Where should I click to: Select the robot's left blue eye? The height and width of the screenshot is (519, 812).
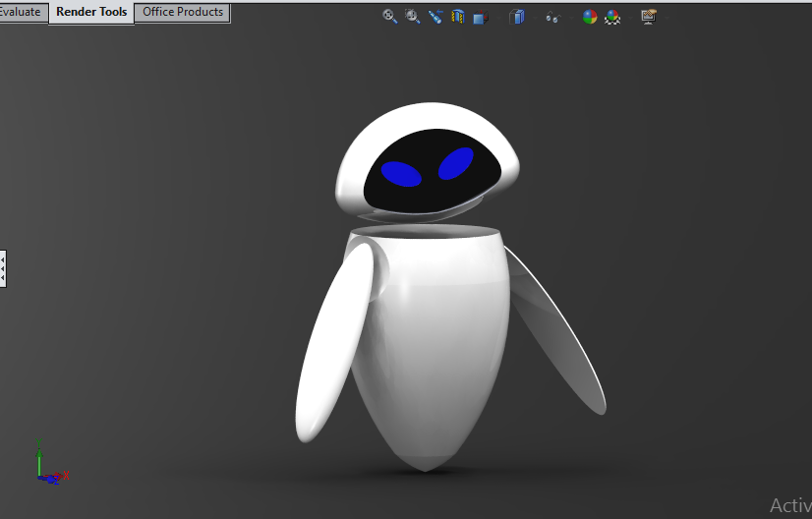(x=401, y=174)
